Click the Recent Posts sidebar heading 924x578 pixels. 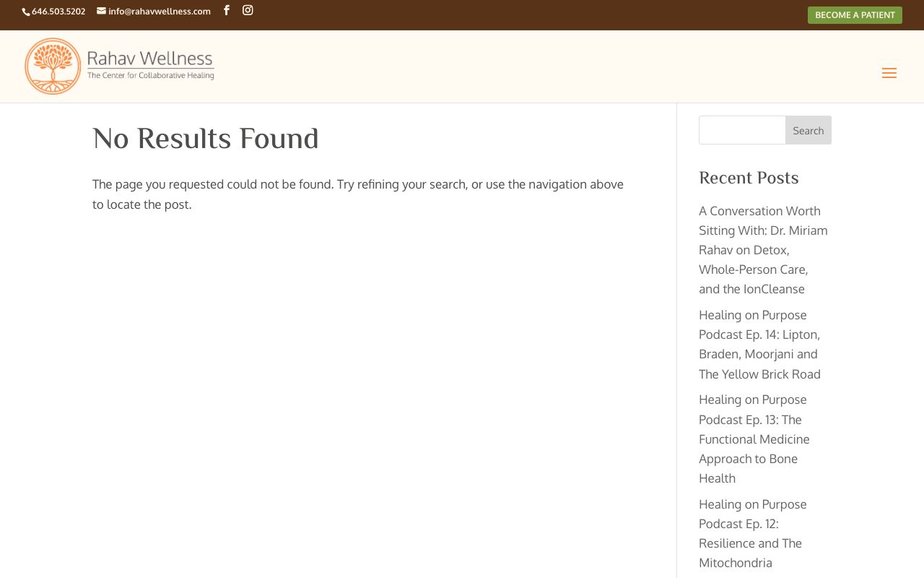[749, 178]
